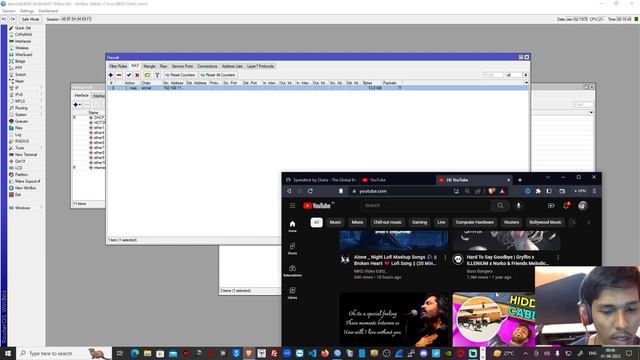Open Partition in the WinBox sidebar

[21, 174]
